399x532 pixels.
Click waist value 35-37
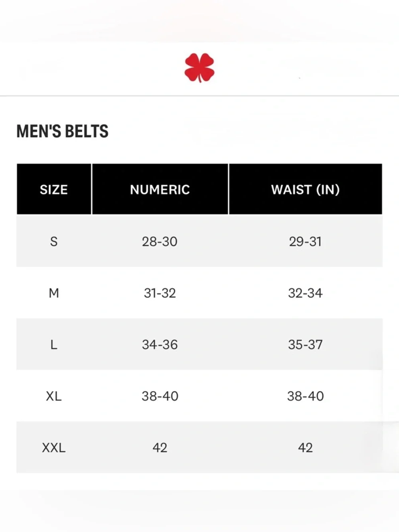tap(305, 344)
